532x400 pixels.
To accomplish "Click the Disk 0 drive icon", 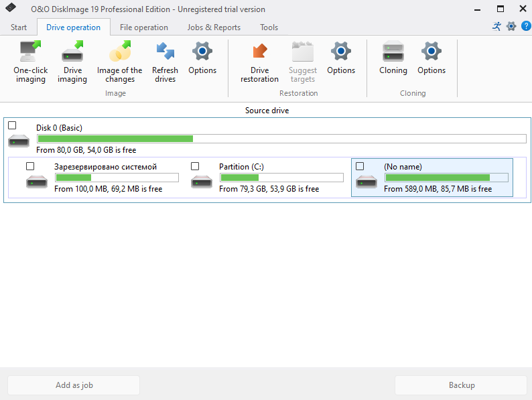I will click(19, 141).
